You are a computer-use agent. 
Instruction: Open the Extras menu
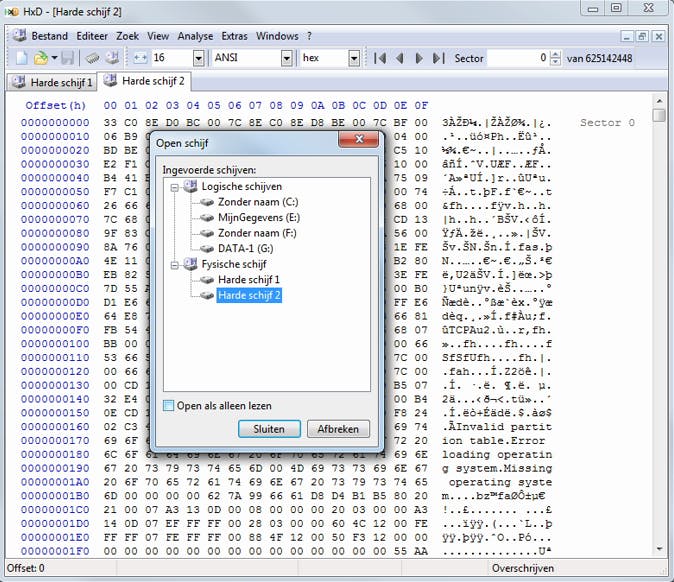234,36
